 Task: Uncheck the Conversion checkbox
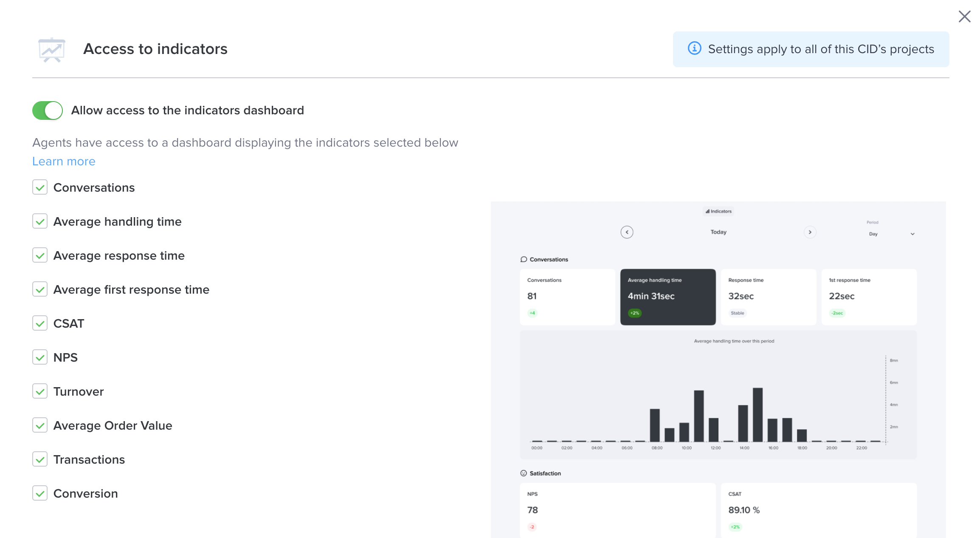point(40,493)
